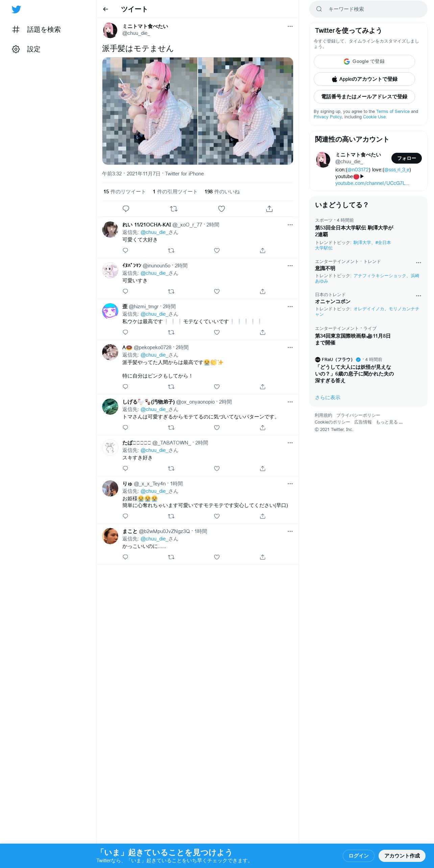Go back using the arrow icon
The height and width of the screenshot is (868, 434).
point(105,9)
